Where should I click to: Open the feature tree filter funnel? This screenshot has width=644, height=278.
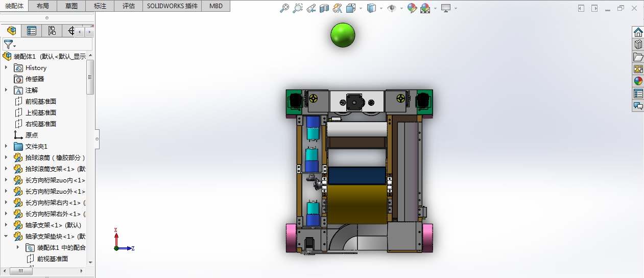[9, 44]
